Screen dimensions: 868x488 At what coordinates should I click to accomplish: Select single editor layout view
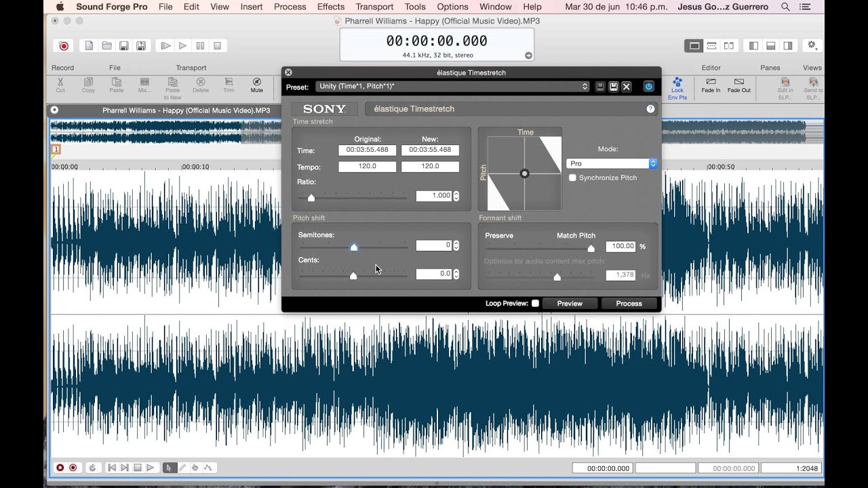click(694, 46)
